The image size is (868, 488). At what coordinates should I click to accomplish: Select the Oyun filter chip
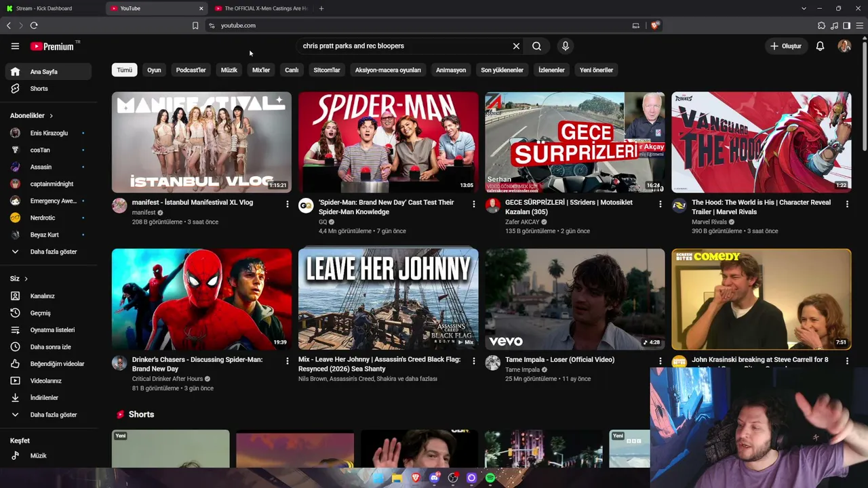pos(154,70)
